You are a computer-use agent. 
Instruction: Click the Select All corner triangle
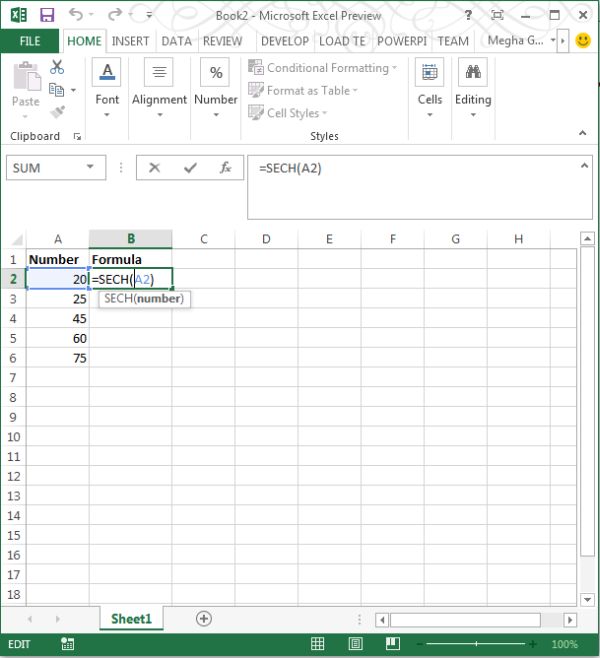(17, 240)
